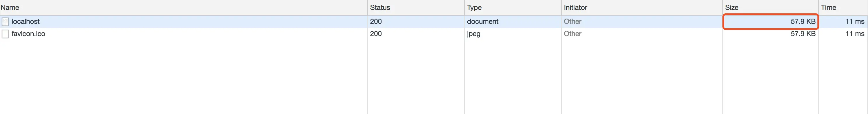Viewport: 868px width, 114px height.
Task: Sort by the Type column header
Action: (x=474, y=8)
